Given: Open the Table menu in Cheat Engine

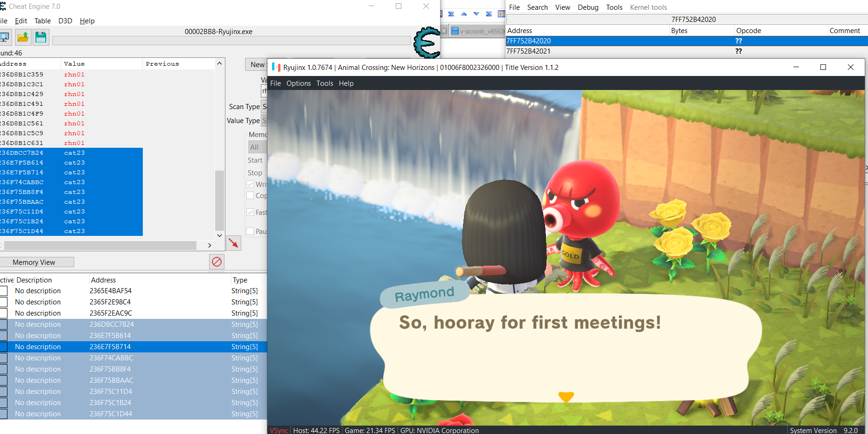Looking at the screenshot, I should click(42, 21).
